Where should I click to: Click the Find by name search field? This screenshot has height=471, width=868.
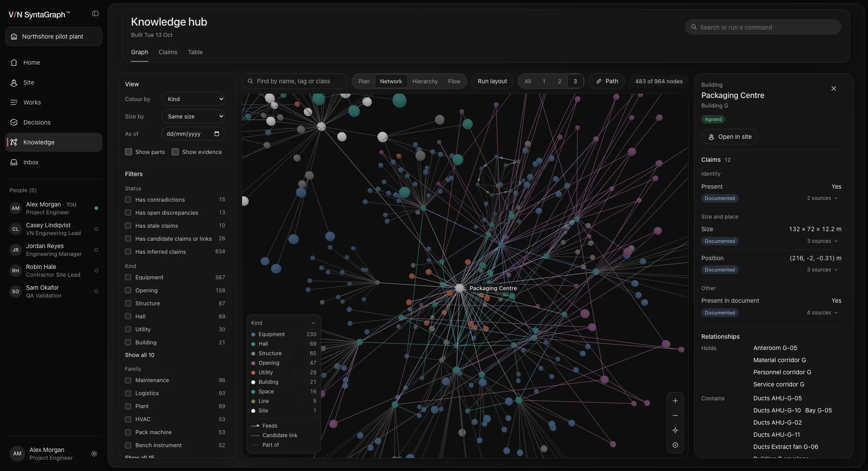(295, 81)
